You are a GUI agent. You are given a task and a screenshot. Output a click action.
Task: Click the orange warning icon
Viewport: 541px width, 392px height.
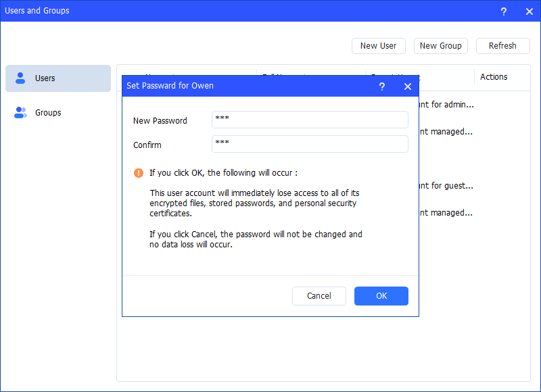coord(139,173)
